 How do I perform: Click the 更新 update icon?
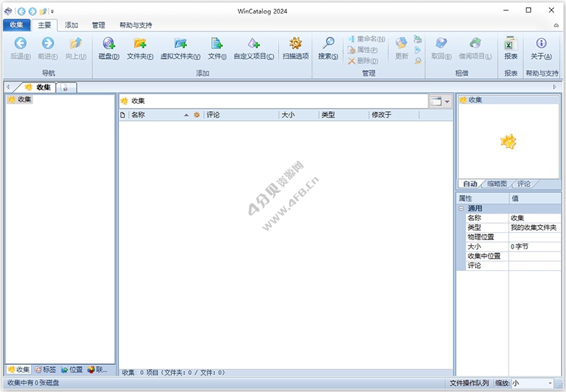click(401, 43)
